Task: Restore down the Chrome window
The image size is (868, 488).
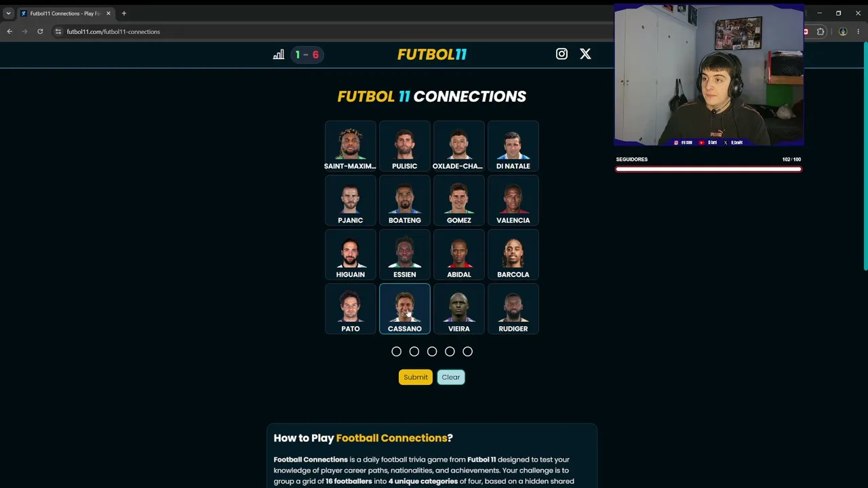Action: click(839, 13)
